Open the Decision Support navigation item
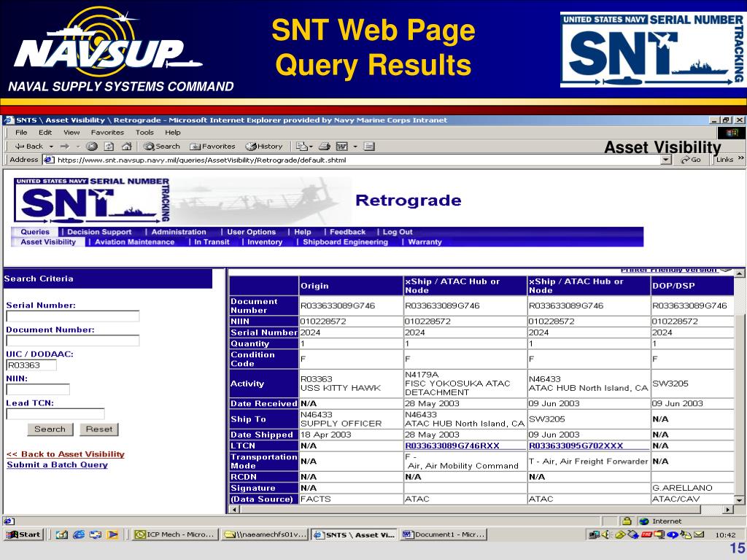Viewport: 747px width, 560px height. click(99, 232)
